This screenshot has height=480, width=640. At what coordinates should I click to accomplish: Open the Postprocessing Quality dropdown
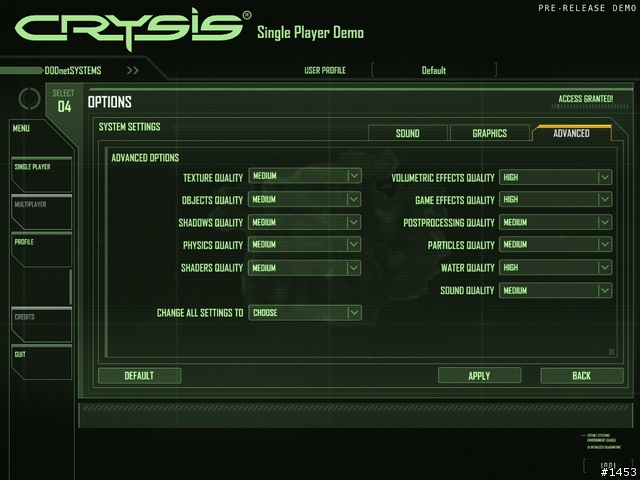tap(556, 222)
